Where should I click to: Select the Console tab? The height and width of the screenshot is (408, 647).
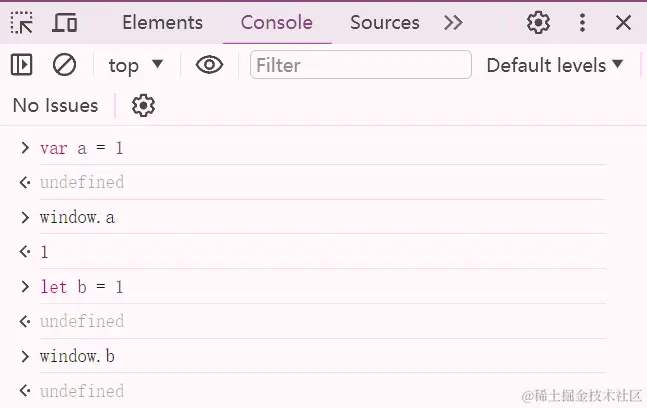(277, 22)
